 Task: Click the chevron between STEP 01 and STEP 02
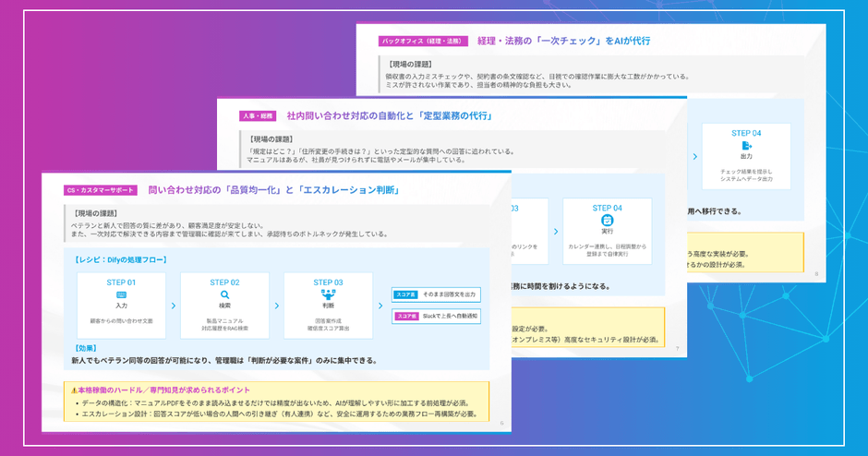[x=174, y=306]
